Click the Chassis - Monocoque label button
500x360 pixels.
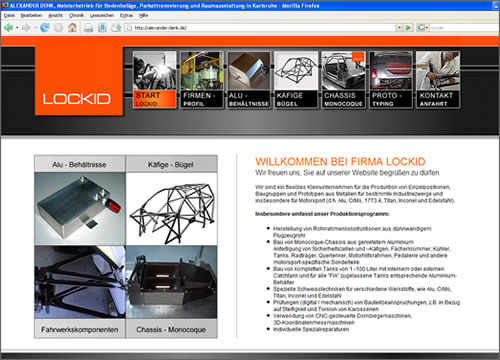pos(171,329)
